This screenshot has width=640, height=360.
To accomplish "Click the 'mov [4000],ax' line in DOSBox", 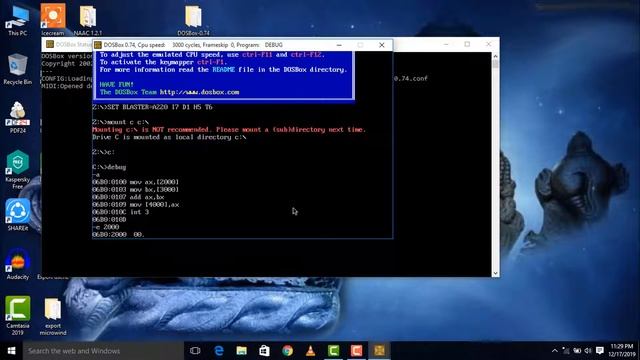I will coord(136,204).
